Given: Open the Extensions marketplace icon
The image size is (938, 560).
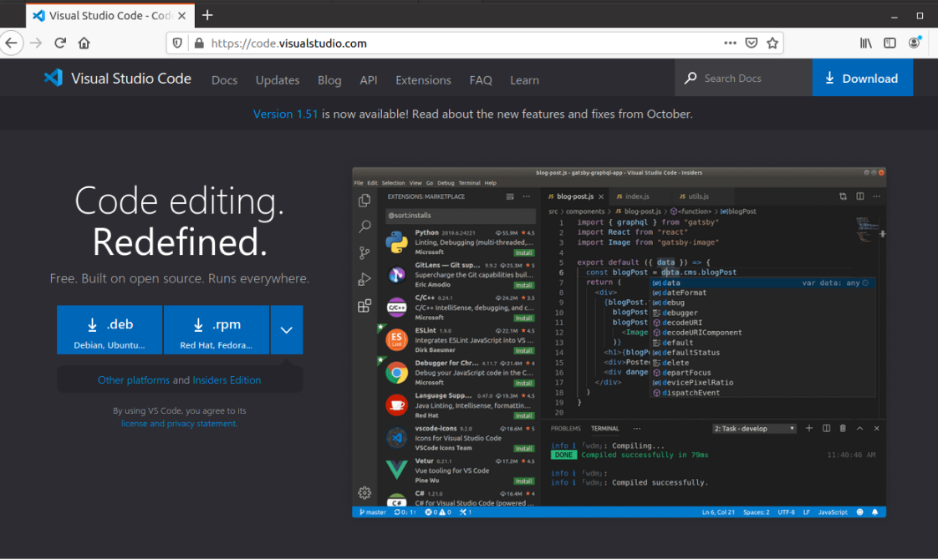Looking at the screenshot, I should pos(364,305).
